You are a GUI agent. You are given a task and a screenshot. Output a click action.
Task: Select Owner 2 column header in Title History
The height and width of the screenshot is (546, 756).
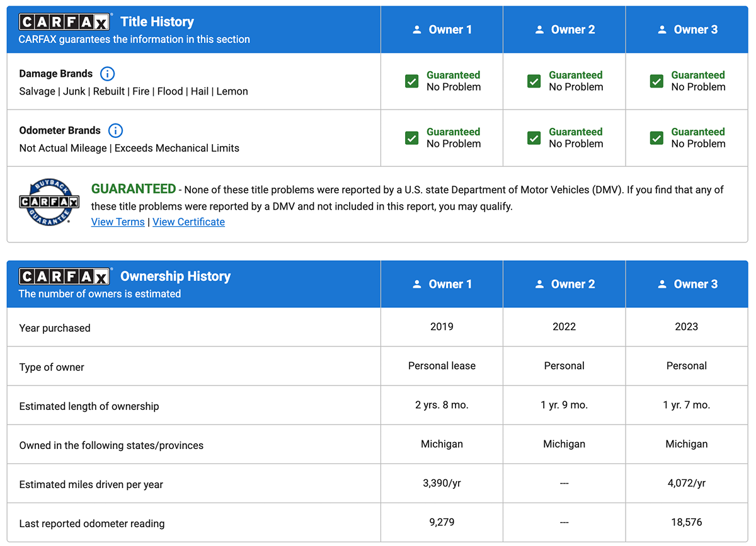pyautogui.click(x=564, y=30)
